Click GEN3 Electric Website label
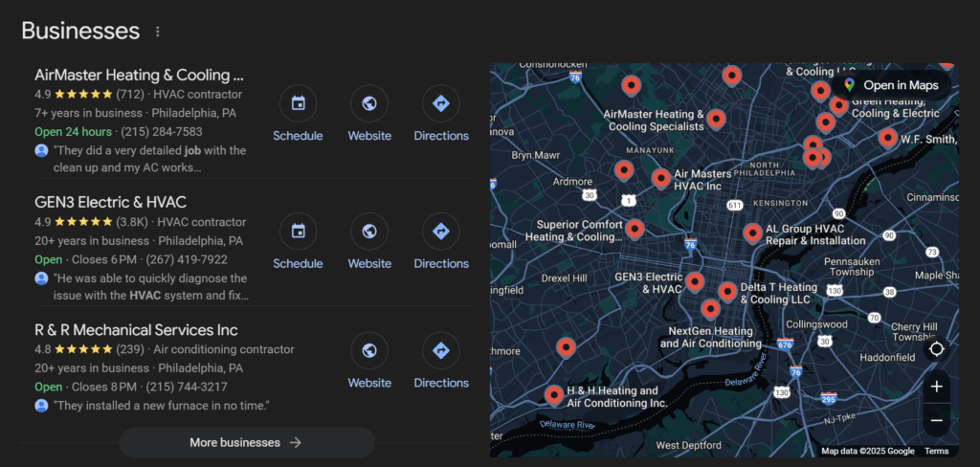The image size is (980, 467). coord(369,264)
